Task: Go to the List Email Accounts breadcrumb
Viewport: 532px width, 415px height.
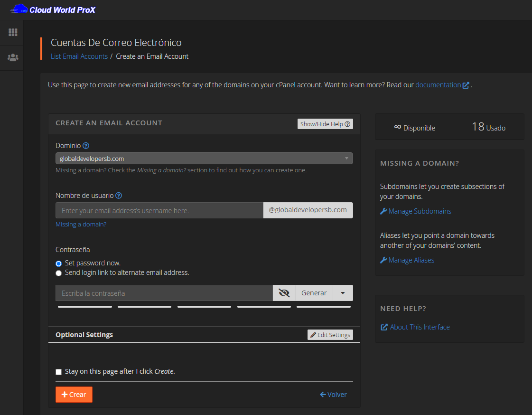Action: coord(79,56)
